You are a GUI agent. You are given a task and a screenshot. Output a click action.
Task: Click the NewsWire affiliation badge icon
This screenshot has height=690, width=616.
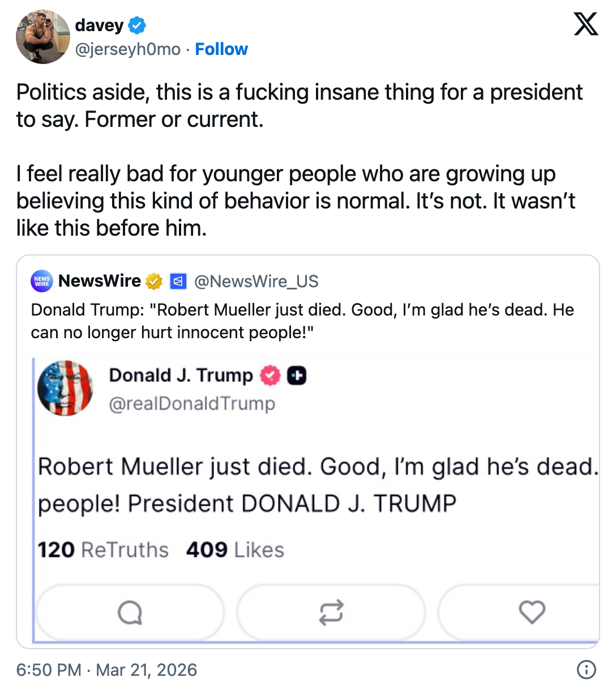point(178,281)
